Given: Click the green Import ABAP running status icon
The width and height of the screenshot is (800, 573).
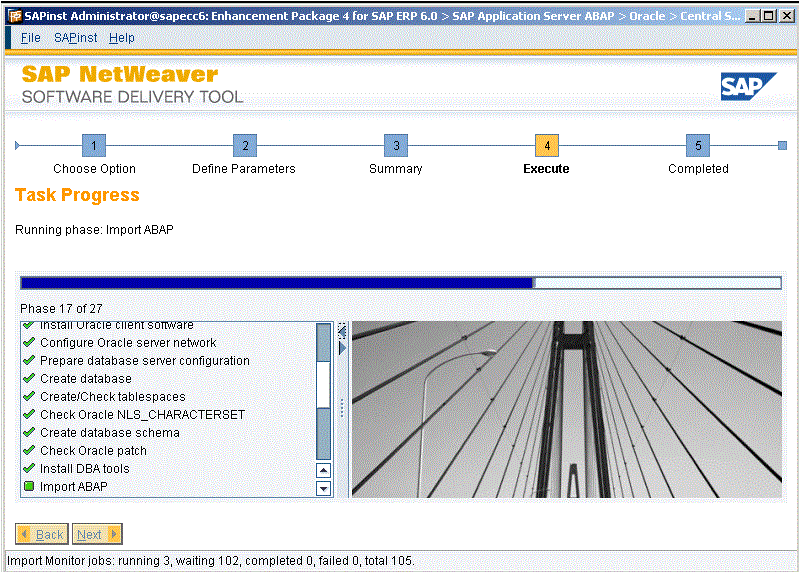Looking at the screenshot, I should 29,487.
